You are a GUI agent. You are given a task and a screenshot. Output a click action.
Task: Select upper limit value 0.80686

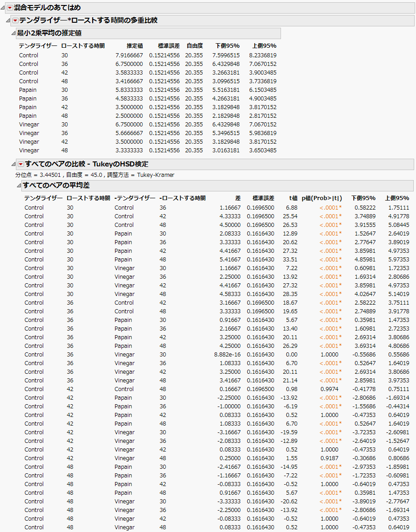click(x=398, y=458)
